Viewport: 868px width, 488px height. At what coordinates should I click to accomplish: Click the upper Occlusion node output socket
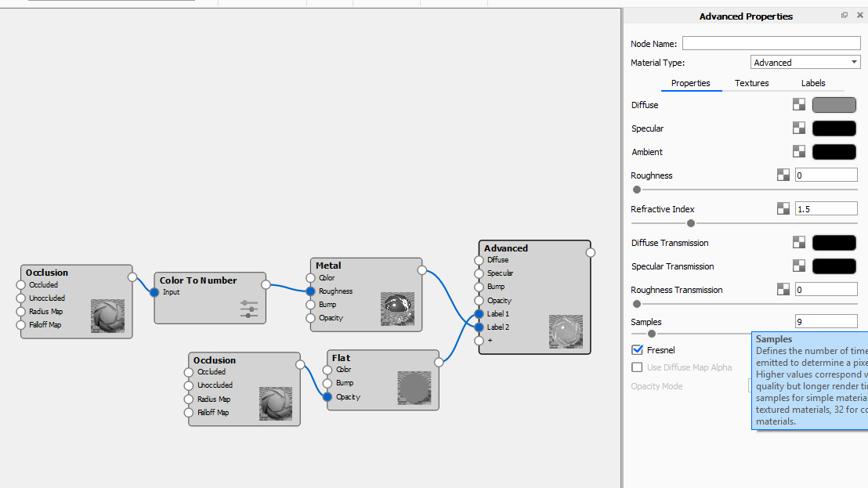pyautogui.click(x=132, y=277)
